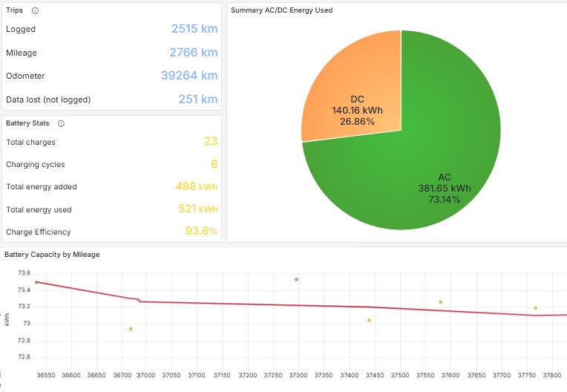
Task: Click the Battery Capacity by Mileage title
Action: tap(52, 255)
